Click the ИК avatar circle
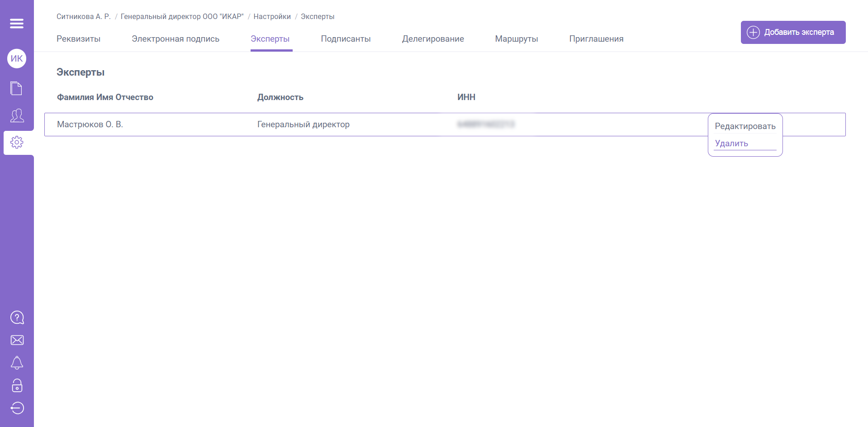The image size is (868, 427). (16, 58)
